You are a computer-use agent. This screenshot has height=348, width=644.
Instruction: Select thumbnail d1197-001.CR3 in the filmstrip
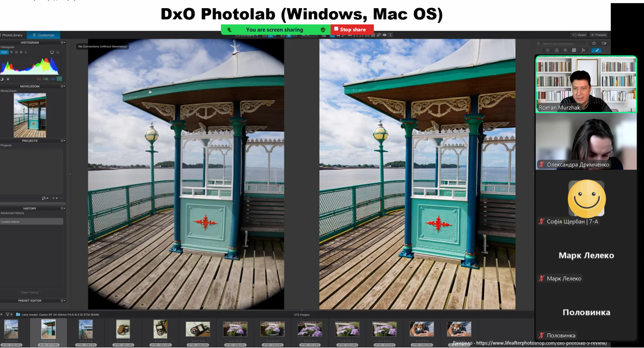click(x=123, y=330)
